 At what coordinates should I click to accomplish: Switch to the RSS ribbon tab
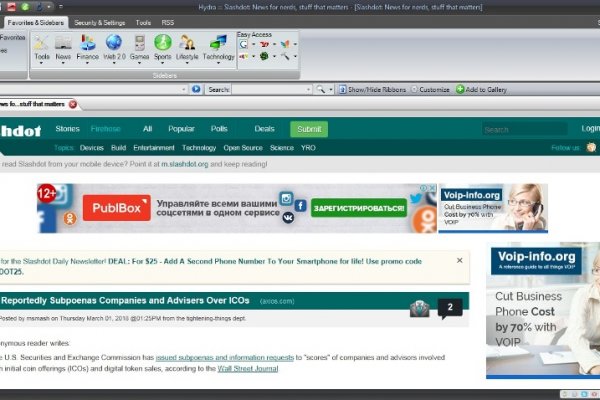pos(168,23)
